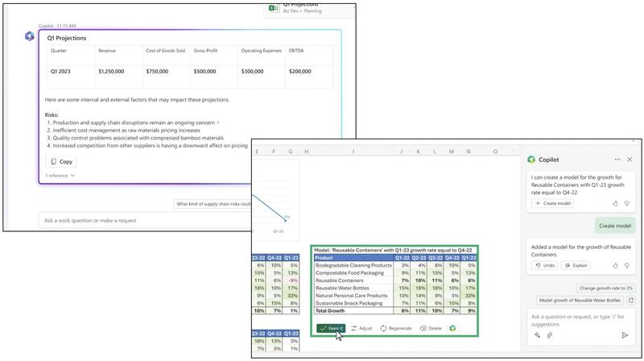Click the Increased competition risk line
The width and height of the screenshot is (644, 361).
150,146
